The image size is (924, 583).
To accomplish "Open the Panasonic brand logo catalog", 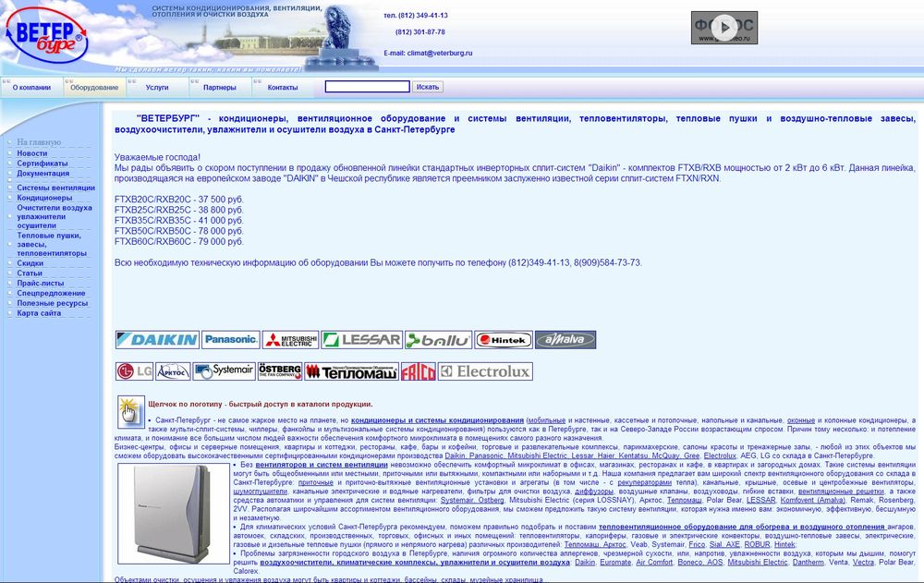I will click(x=231, y=339).
